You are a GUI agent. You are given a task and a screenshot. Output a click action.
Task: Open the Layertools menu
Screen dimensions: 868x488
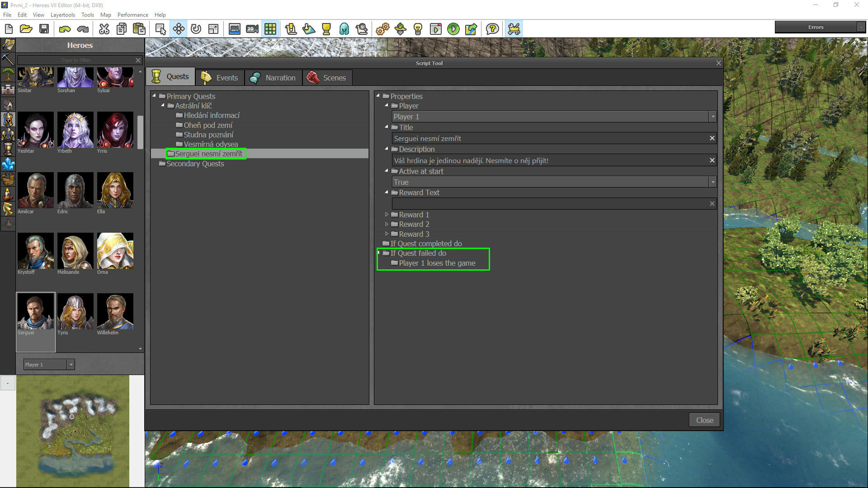63,15
